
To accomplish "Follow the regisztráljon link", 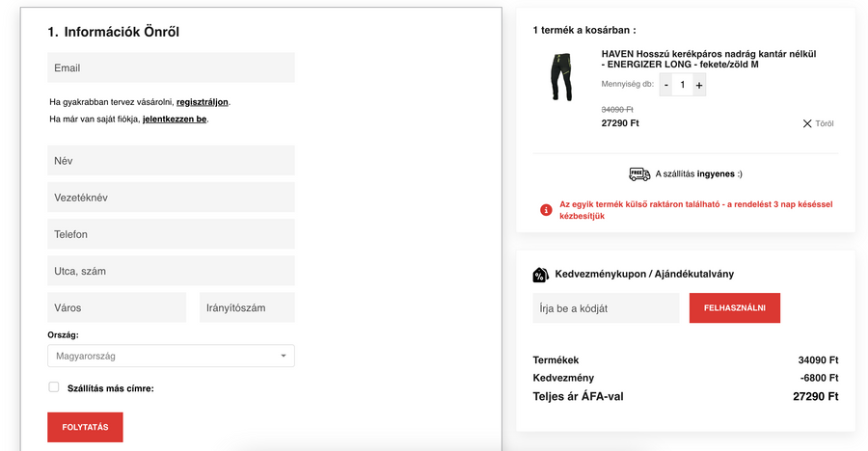I will click(x=203, y=102).
